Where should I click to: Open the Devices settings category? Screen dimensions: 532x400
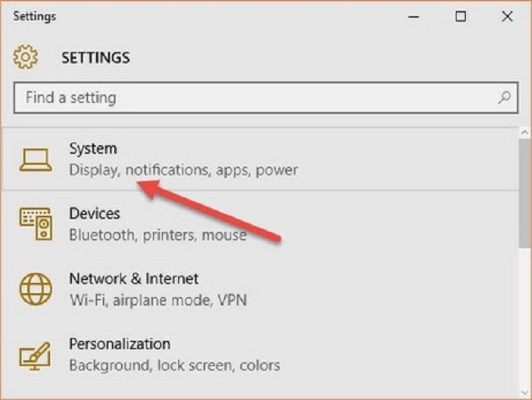(x=94, y=213)
